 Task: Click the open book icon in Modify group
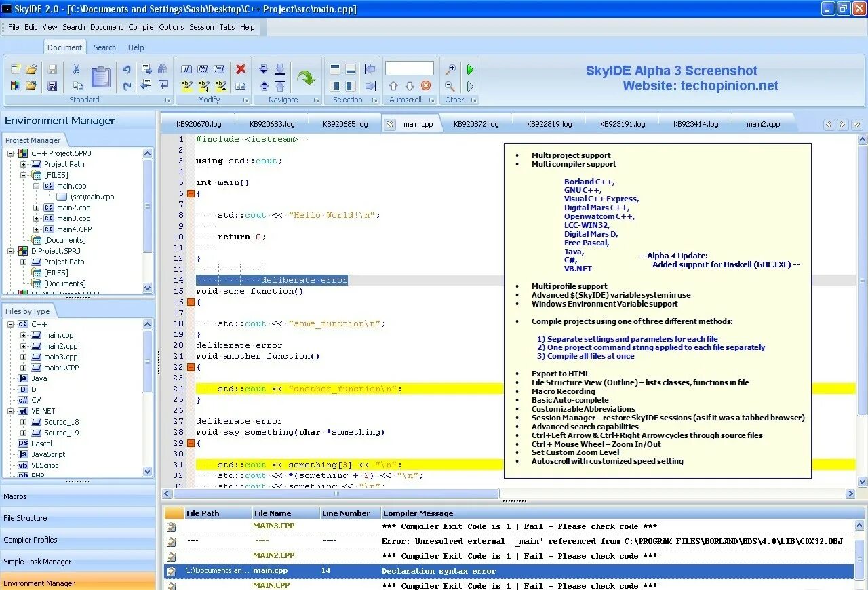coord(241,86)
